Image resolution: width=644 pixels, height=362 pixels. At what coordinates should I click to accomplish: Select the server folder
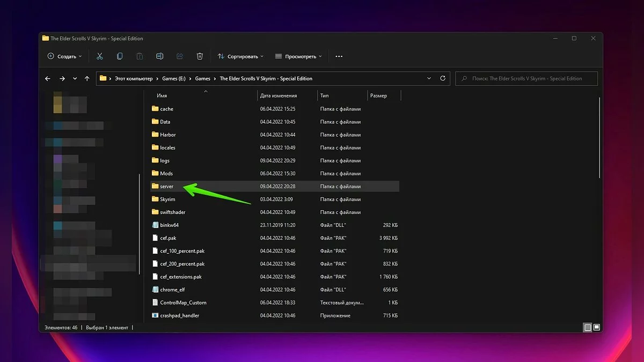275,186
